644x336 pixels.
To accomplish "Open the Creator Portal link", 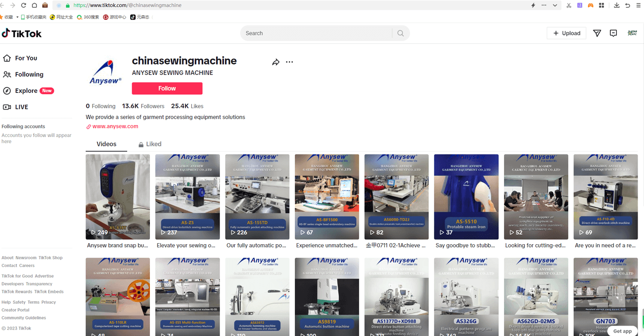I will click(x=15, y=310).
